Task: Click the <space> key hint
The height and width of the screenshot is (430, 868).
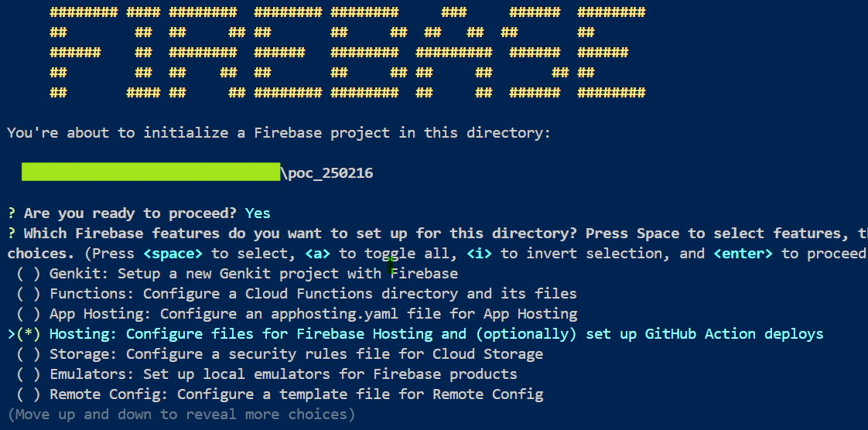Action: coord(173,254)
